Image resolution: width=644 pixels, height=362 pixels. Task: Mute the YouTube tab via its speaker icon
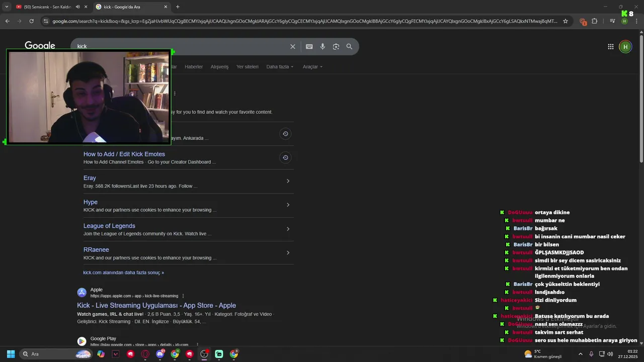[78, 7]
